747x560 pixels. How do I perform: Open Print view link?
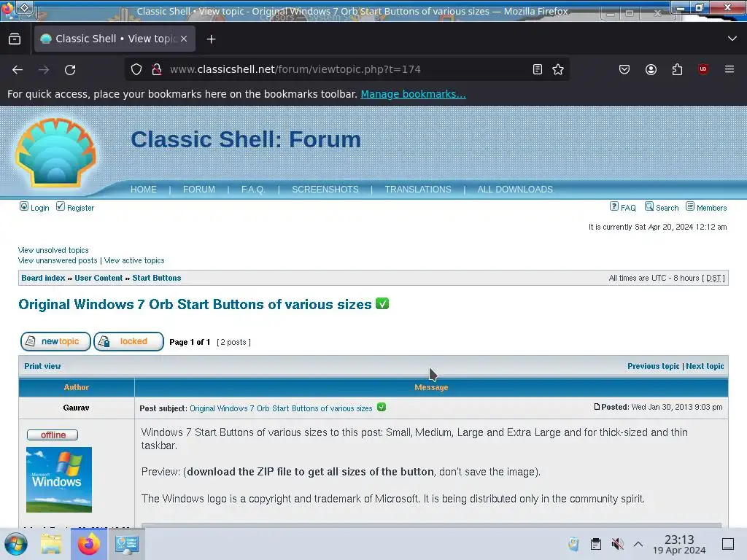42,366
